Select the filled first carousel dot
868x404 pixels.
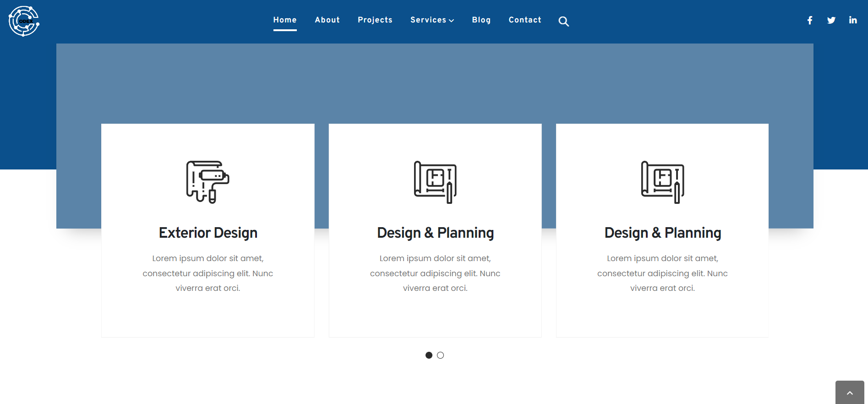[429, 355]
